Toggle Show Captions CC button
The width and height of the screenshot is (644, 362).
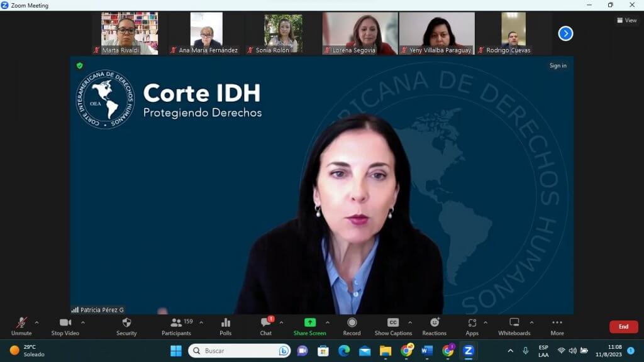click(393, 327)
